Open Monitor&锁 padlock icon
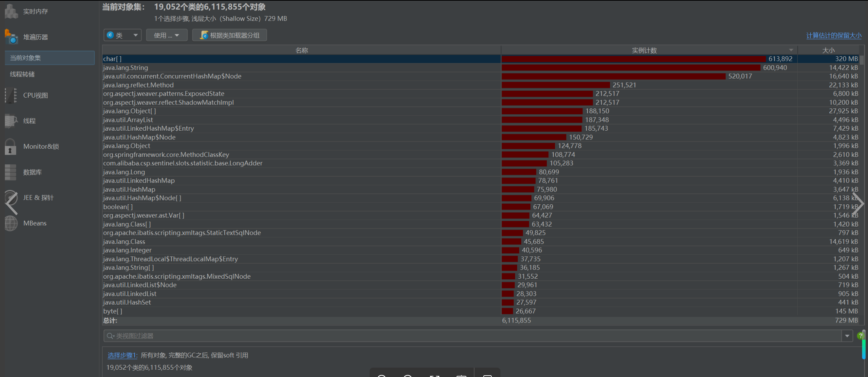 [x=10, y=147]
